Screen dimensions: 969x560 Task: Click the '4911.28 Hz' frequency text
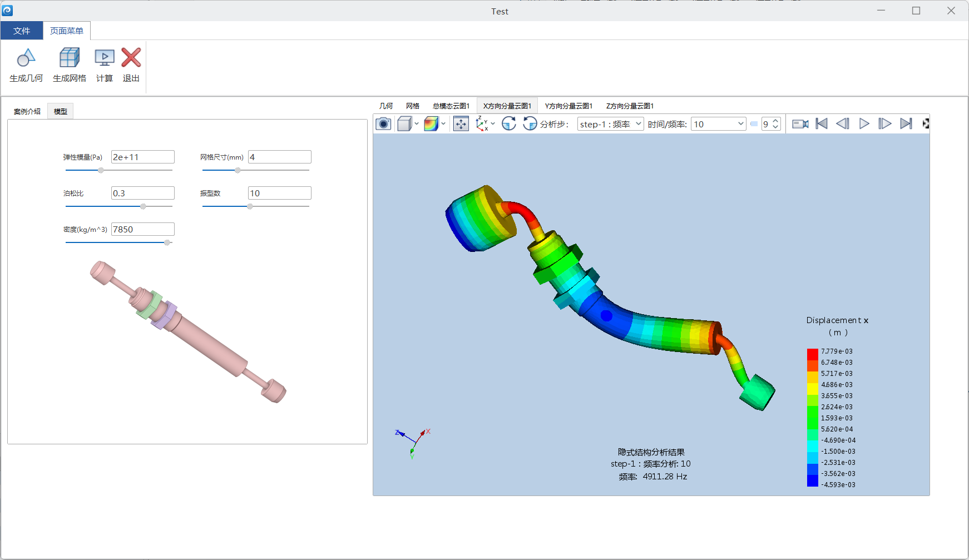pyautogui.click(x=665, y=477)
